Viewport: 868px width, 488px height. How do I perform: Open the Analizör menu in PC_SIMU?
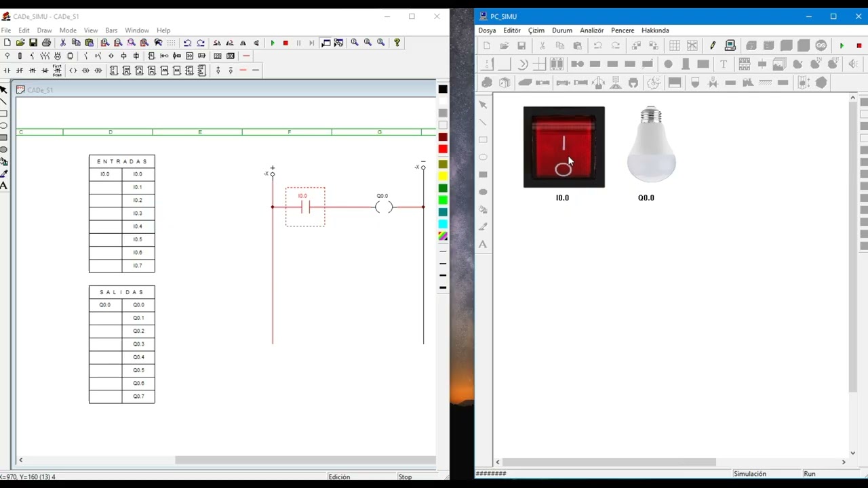coord(591,30)
